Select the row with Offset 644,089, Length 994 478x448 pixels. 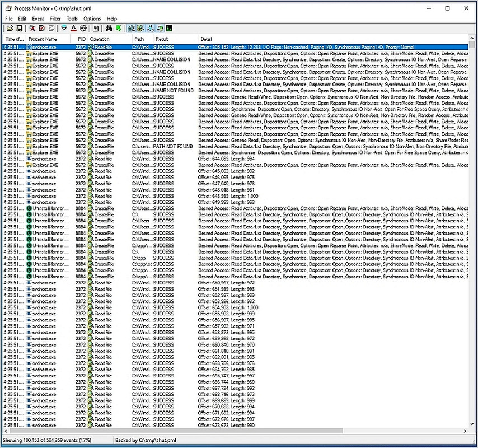coord(235,159)
